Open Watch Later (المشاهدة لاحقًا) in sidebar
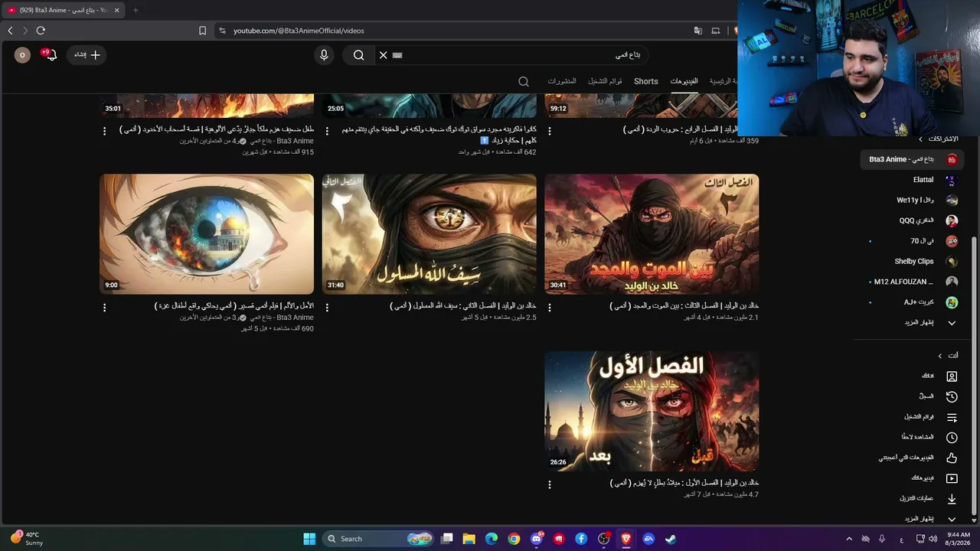 (929, 437)
